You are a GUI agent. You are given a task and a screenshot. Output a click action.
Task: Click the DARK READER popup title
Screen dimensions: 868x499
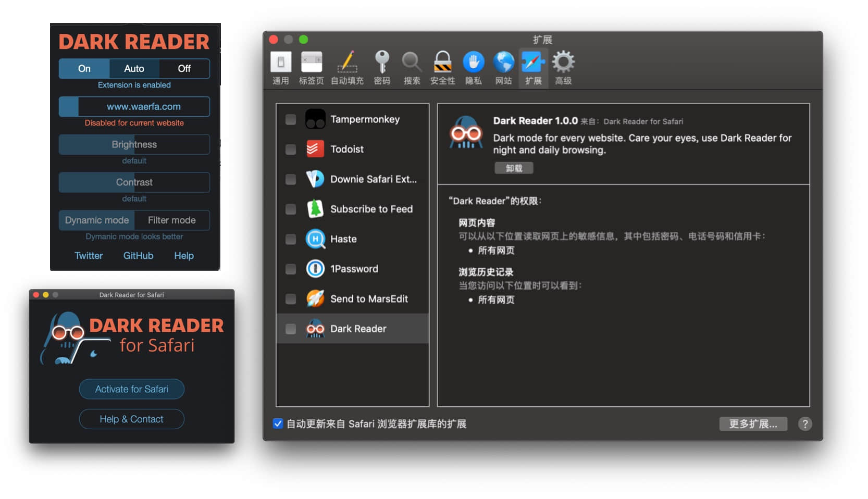point(134,42)
